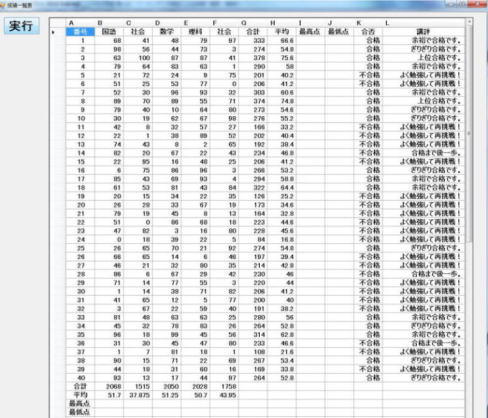The height and width of the screenshot is (418, 488).
Task: Select the cell containing number 40
Action: [x=80, y=378]
